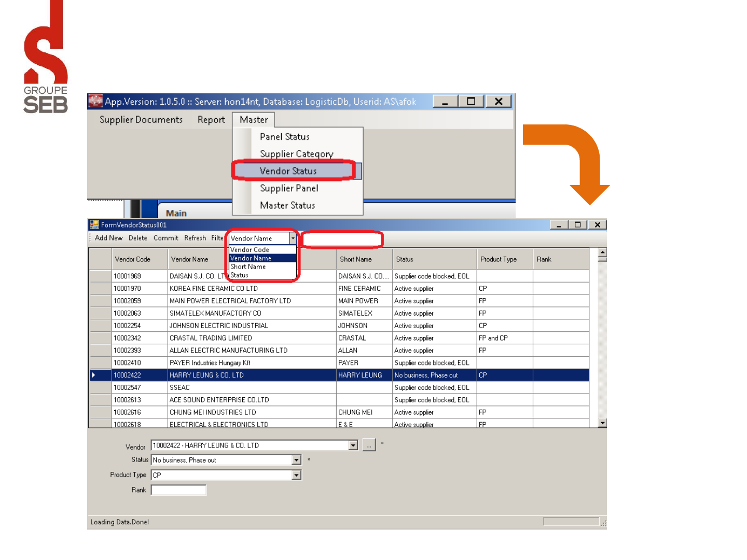The height and width of the screenshot is (560, 747).
Task: Click the filter text input box
Action: (342, 239)
